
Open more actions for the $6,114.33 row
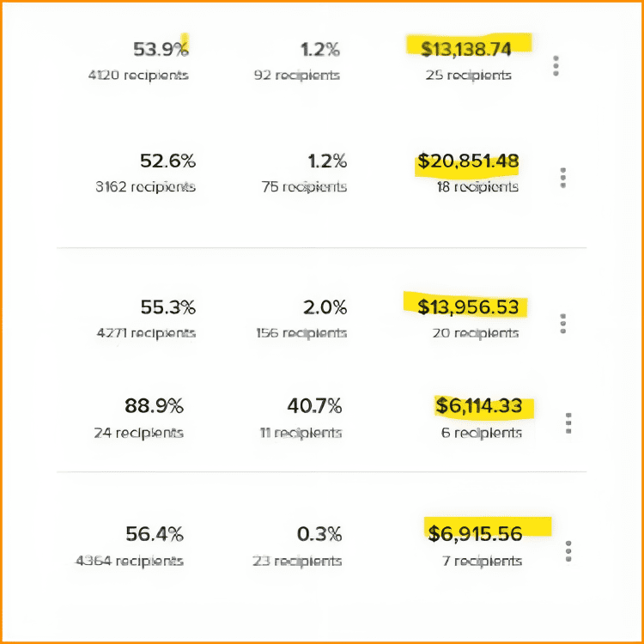pos(568,423)
